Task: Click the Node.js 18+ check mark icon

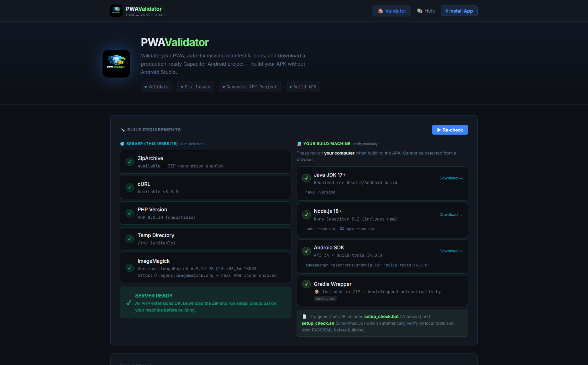Action: point(306,215)
